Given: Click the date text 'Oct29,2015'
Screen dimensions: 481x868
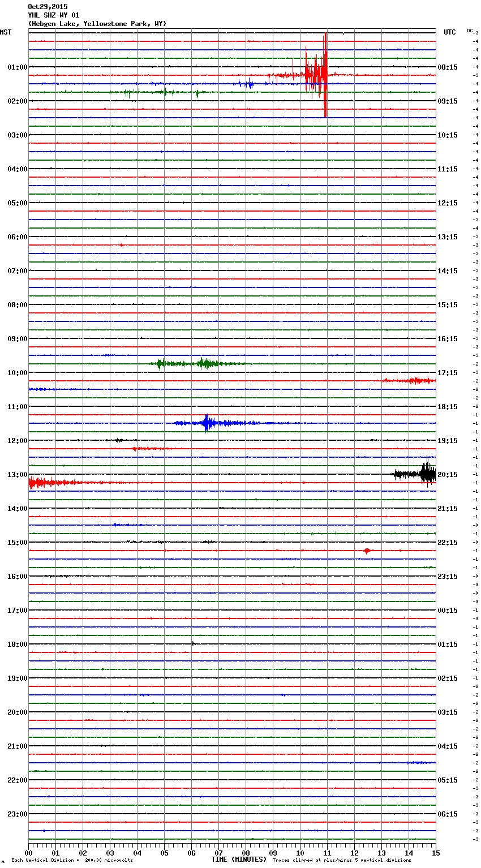Looking at the screenshot, I should click(48, 7).
